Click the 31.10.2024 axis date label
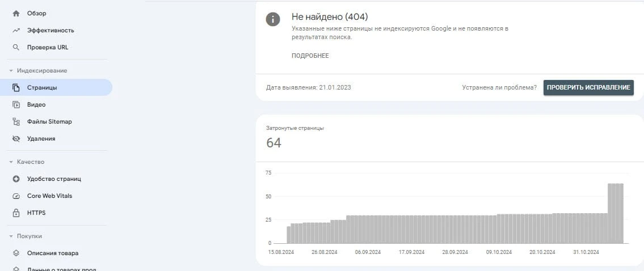 click(586, 252)
